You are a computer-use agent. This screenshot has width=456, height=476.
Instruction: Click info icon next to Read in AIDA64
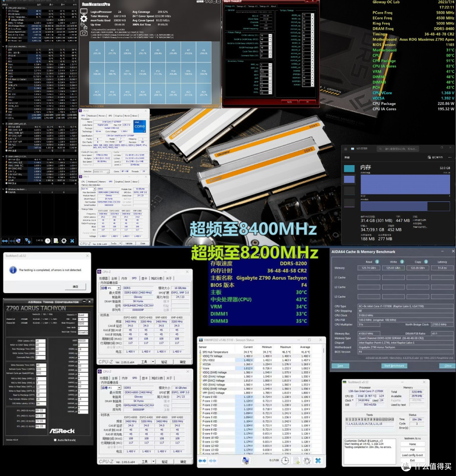click(x=377, y=262)
